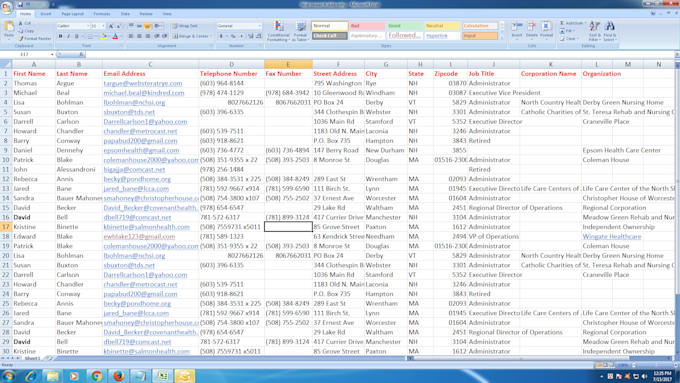Switch to the Insert ribbon tab
Screen dimensions: 680x383
(x=46, y=14)
